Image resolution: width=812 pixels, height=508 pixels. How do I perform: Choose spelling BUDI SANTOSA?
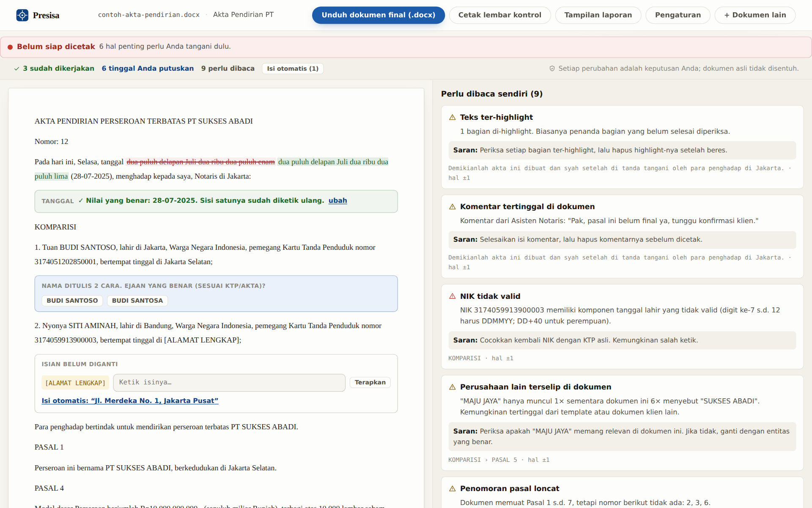tap(137, 301)
